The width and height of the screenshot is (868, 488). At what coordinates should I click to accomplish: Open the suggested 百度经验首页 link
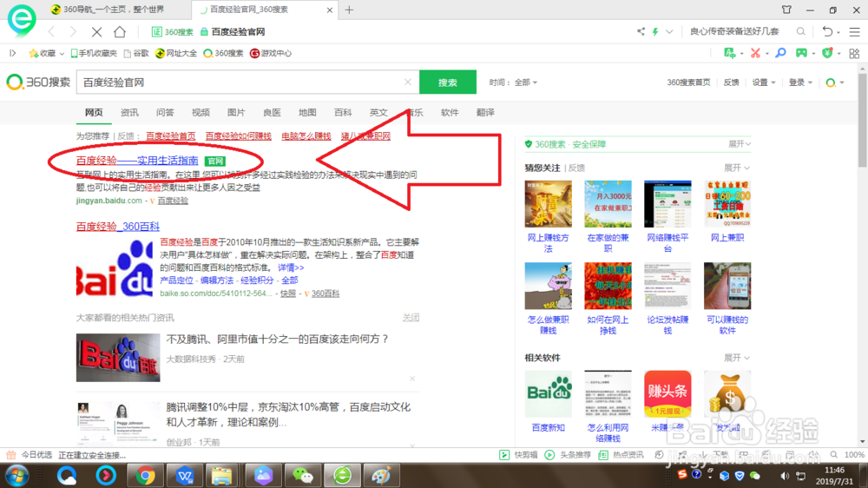(170, 136)
